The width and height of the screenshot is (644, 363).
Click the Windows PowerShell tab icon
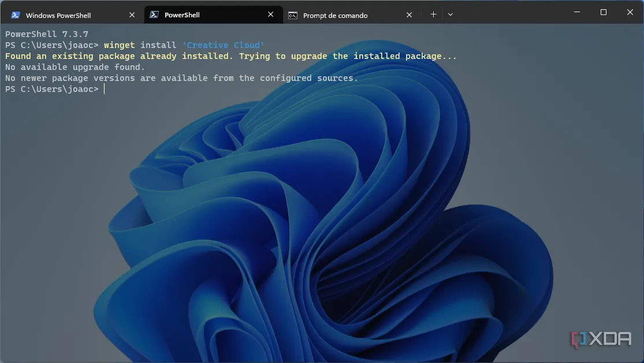(16, 15)
